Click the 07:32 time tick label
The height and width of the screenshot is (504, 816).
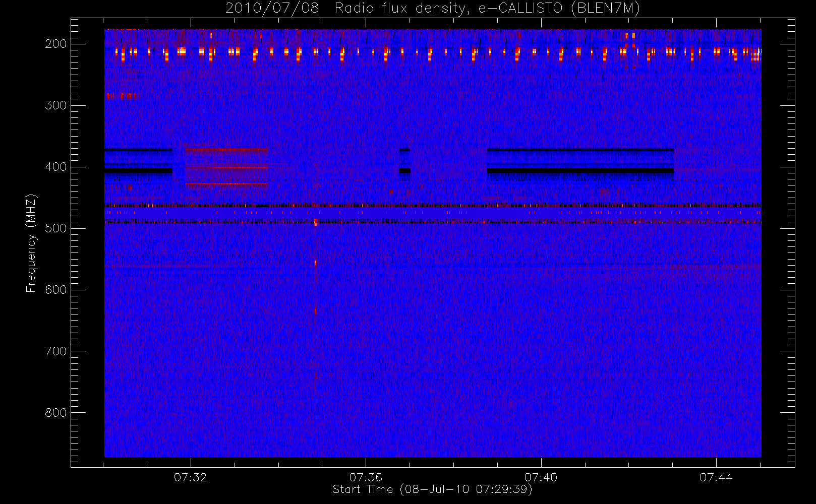191,477
